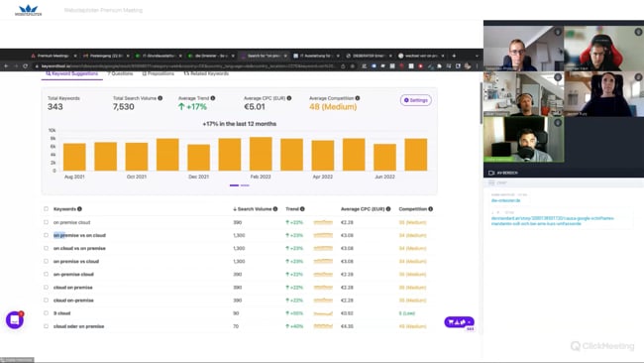Select the 'IT Ausstattung für' browser tab
Screen dimensions: 644x363
(315, 56)
